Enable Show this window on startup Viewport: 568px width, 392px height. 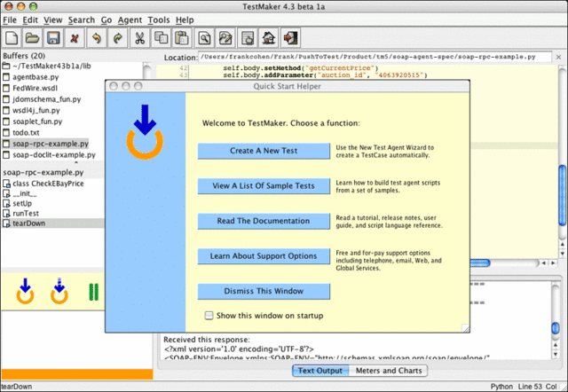tap(209, 315)
